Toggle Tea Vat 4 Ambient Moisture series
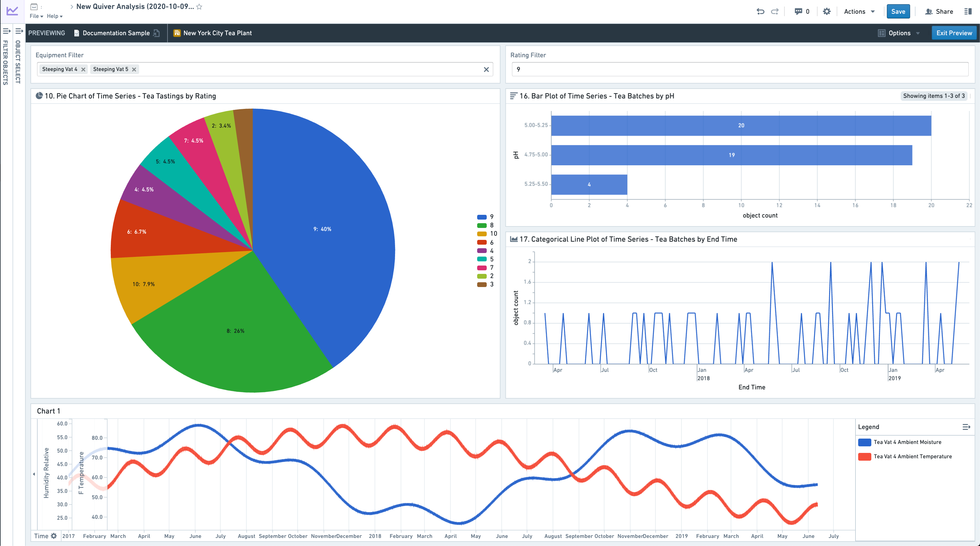Screen dimensions: 980x546 [907, 442]
